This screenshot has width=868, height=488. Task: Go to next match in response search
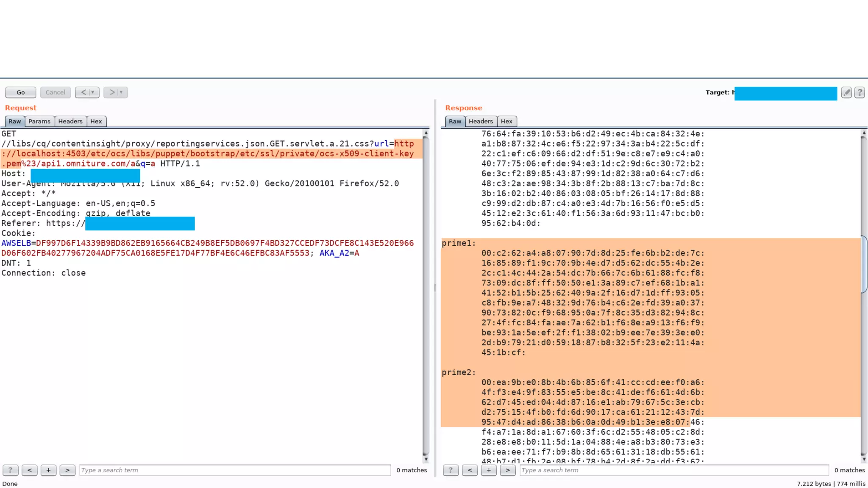tap(508, 470)
